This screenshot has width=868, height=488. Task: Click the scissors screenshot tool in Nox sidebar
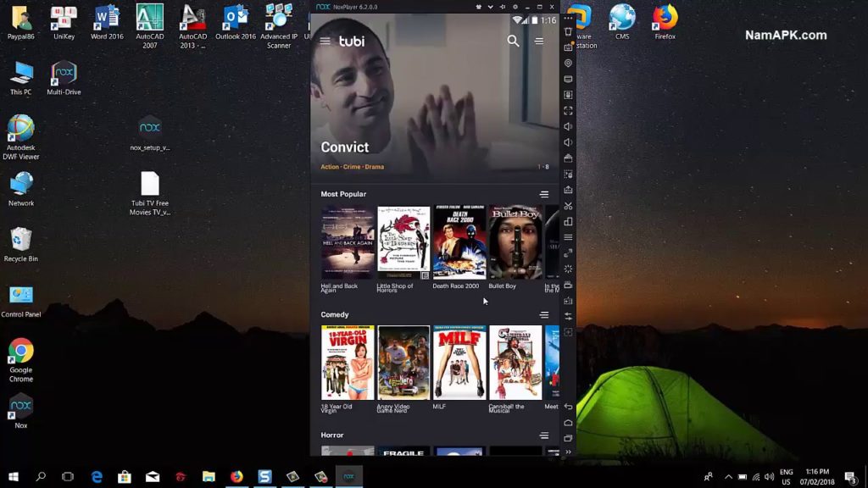pos(568,206)
